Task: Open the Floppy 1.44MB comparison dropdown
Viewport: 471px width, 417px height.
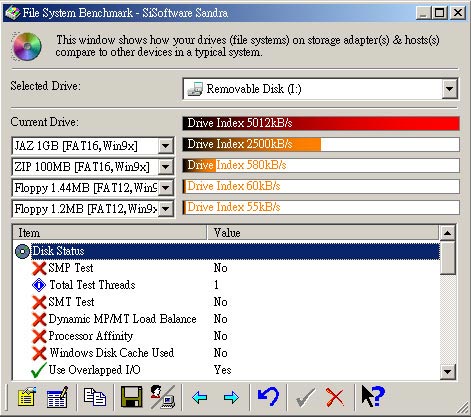Action: point(166,188)
